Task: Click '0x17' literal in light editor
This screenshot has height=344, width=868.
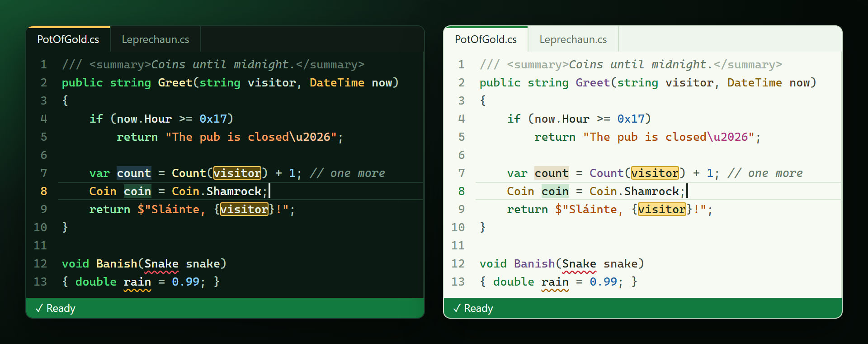Action: point(631,119)
